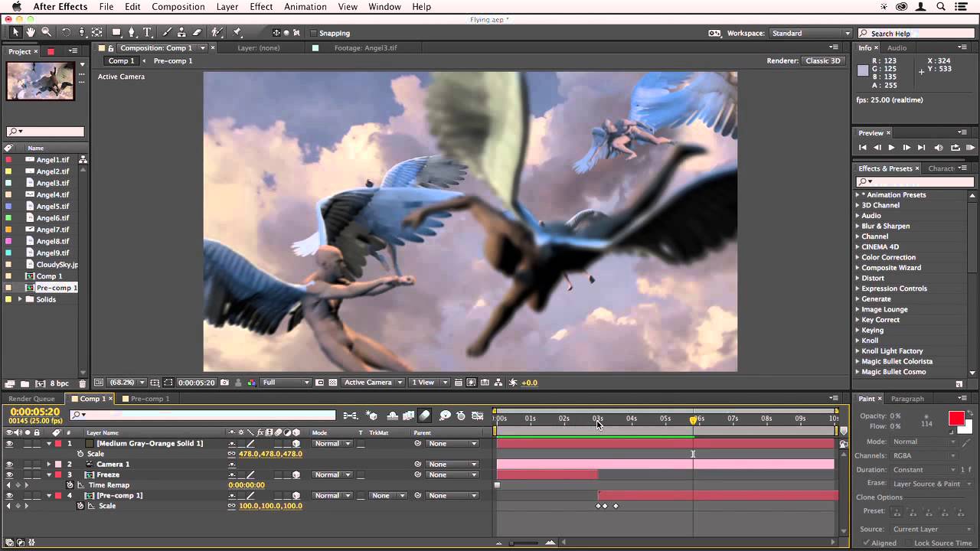
Task: Toggle the Aligned checkbox in Paint panel
Action: point(867,543)
